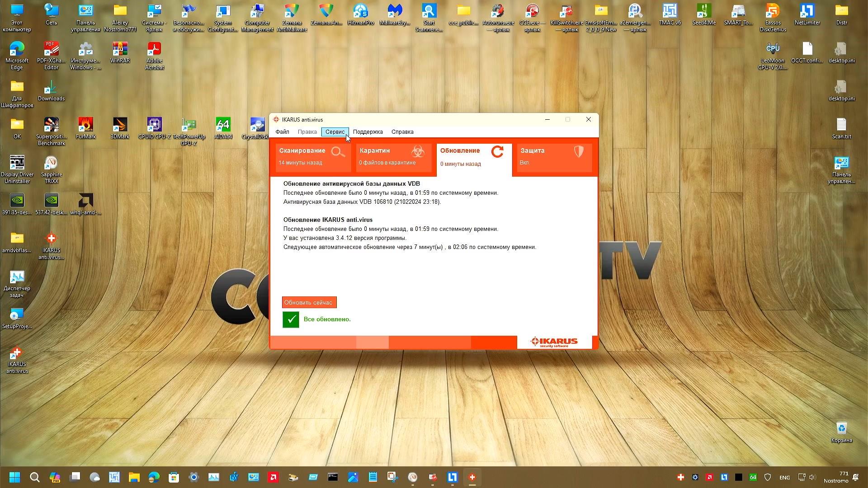Click the IKARUS security software logo

click(x=554, y=342)
